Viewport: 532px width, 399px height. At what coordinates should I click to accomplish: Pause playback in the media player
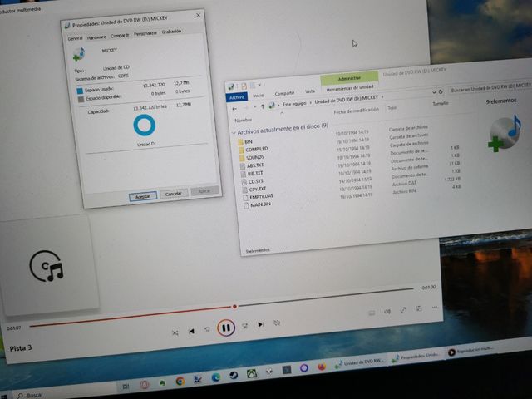coord(225,328)
